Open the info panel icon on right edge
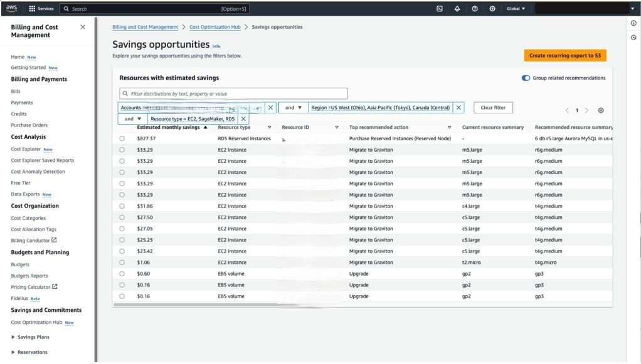Viewport: 641px width, 364px height. click(633, 23)
